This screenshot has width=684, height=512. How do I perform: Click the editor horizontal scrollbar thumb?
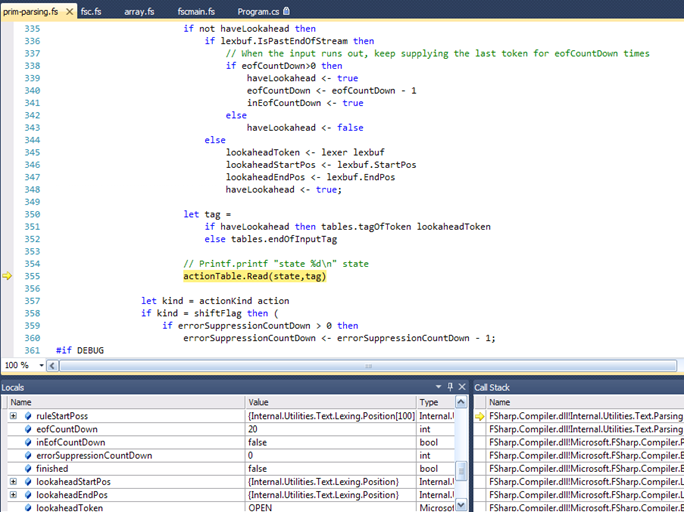click(x=368, y=365)
